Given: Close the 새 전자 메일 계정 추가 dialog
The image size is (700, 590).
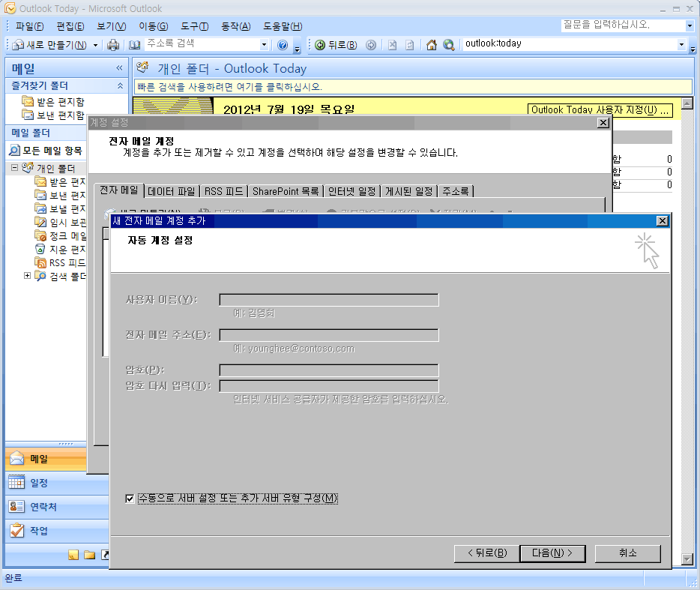Looking at the screenshot, I should [662, 220].
